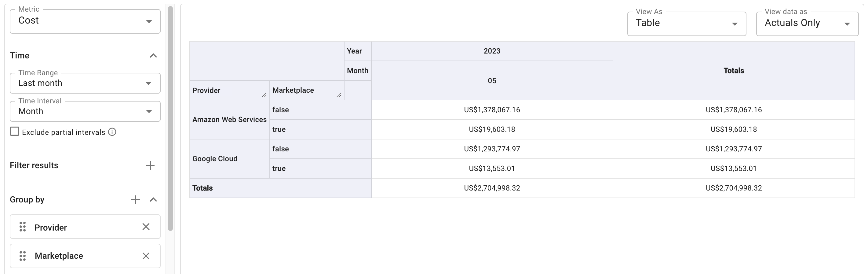Click the Marketplace drag handle icon

[23, 256]
